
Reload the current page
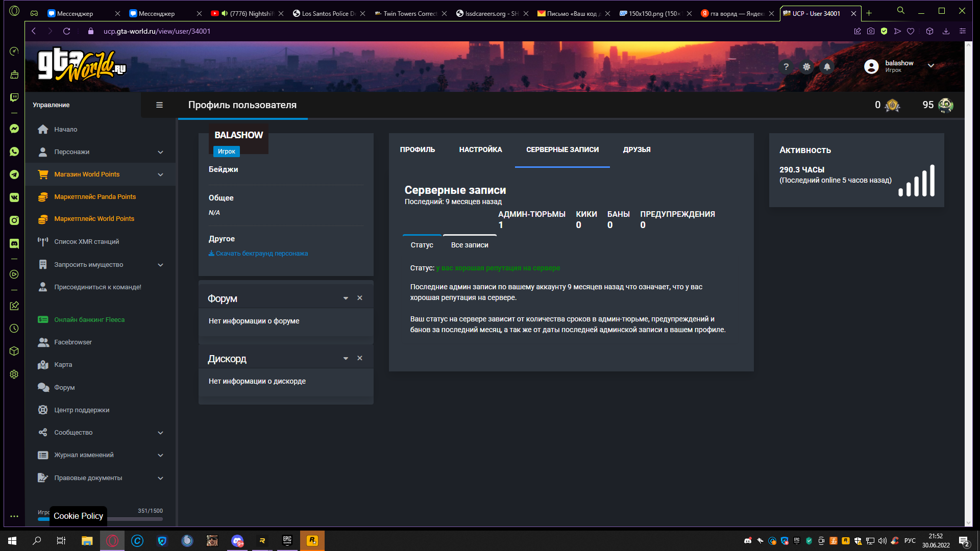[x=66, y=31]
